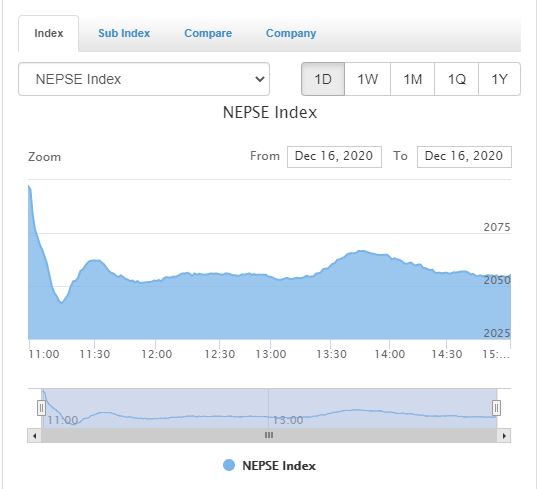Viewport: 537px width, 489px height.
Task: Click the 14:00 time axis label
Action: click(x=390, y=354)
